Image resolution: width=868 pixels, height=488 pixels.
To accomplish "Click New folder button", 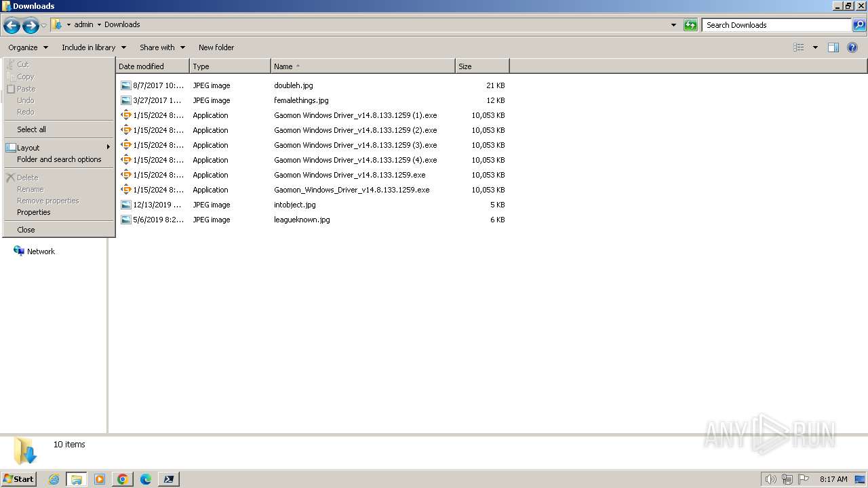I will (216, 47).
